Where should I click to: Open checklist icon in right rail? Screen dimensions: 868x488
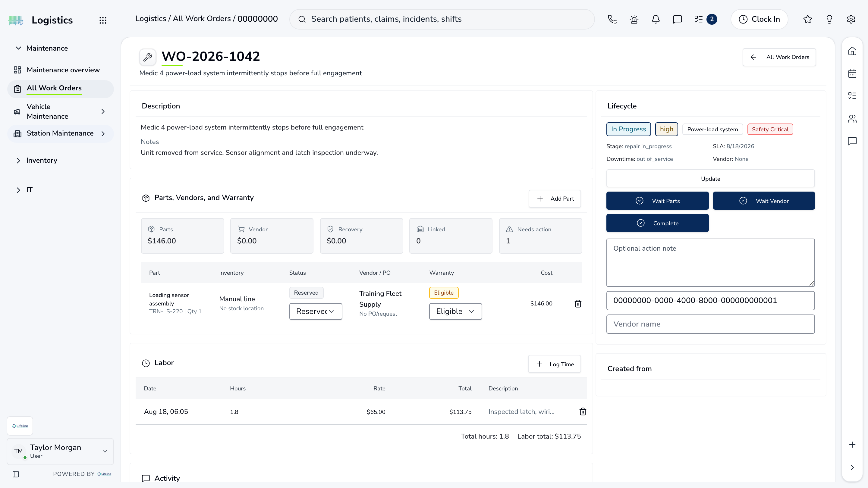pos(852,96)
